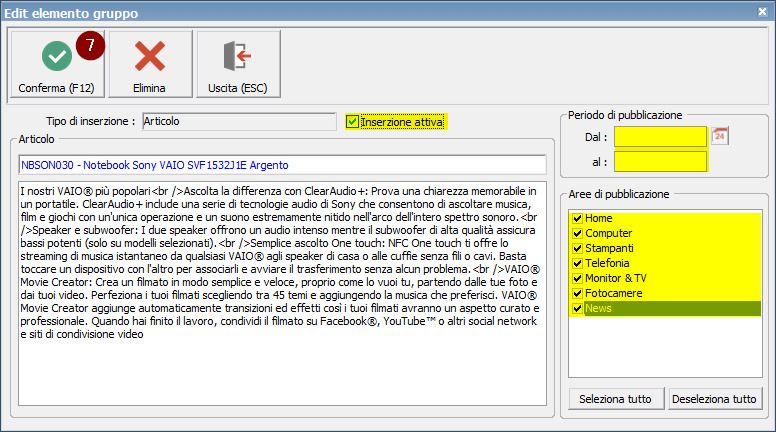Click the Dal date field
The width and height of the screenshot is (776, 432).
click(x=660, y=137)
